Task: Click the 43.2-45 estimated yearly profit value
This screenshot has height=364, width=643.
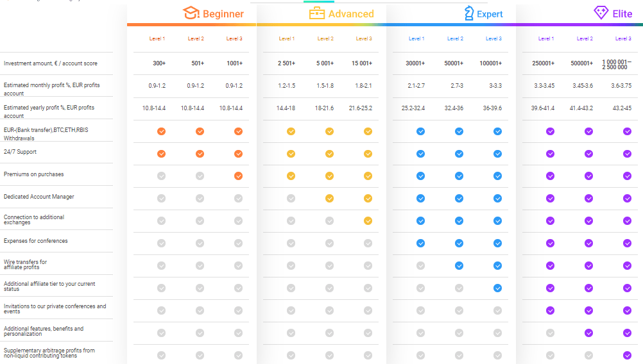Action: point(622,108)
